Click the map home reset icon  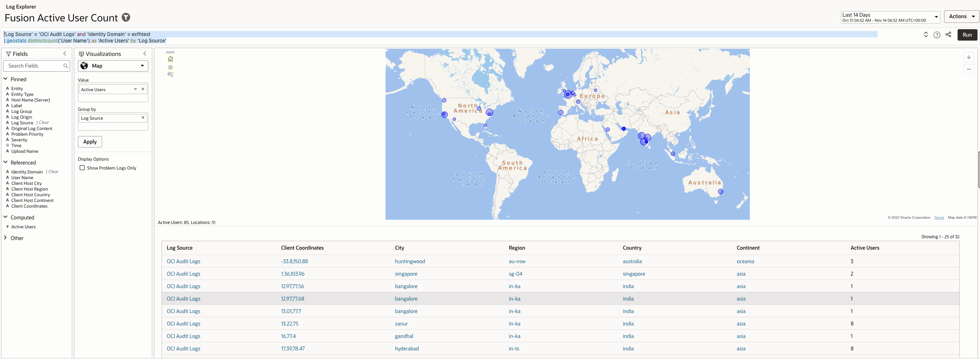click(x=170, y=59)
